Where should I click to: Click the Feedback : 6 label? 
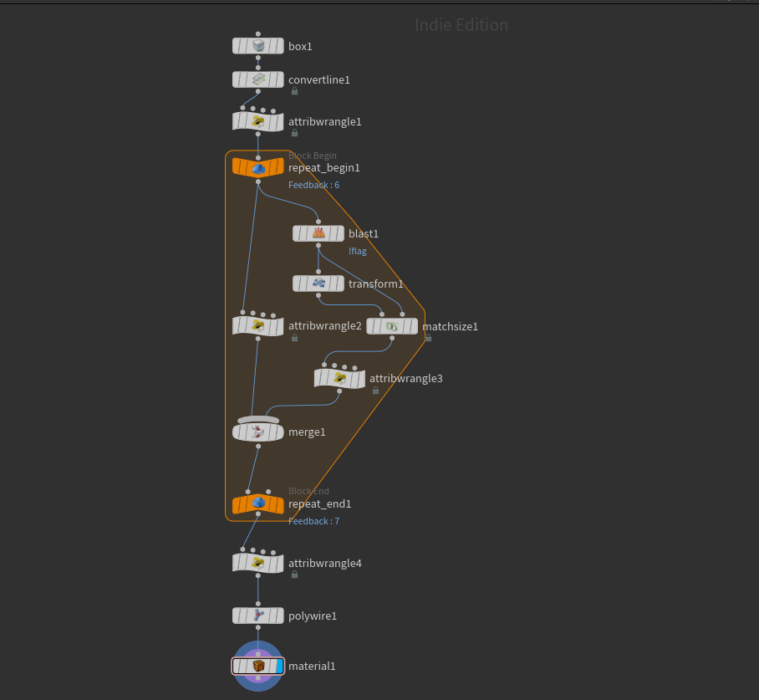(313, 185)
